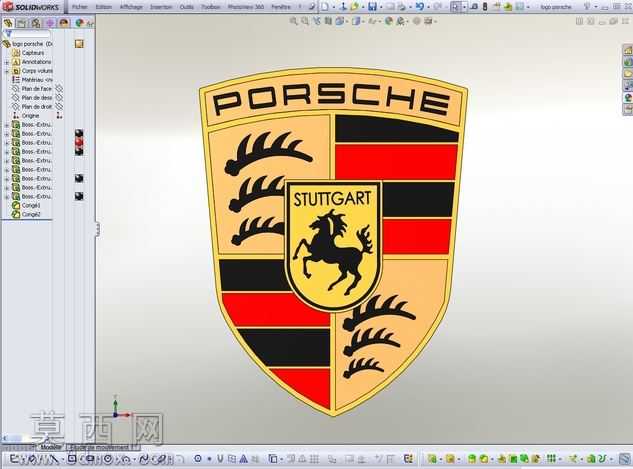Select Etude de mouvement 1 tab
633x469 pixels.
tap(103, 447)
